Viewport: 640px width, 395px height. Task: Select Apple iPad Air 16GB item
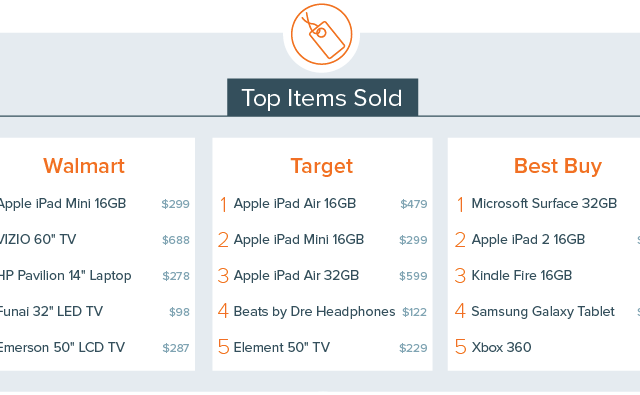coord(295,203)
